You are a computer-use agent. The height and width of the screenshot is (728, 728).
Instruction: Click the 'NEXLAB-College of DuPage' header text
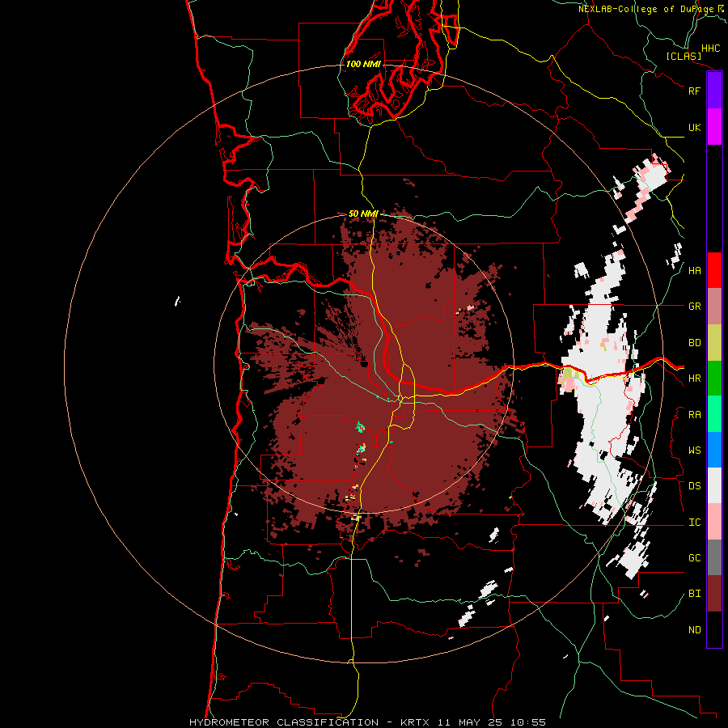tap(645, 9)
